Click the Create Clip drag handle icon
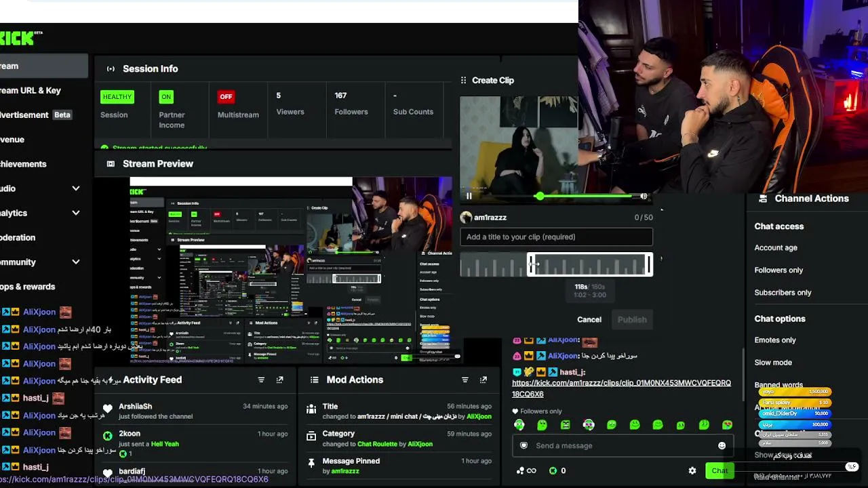 click(464, 80)
